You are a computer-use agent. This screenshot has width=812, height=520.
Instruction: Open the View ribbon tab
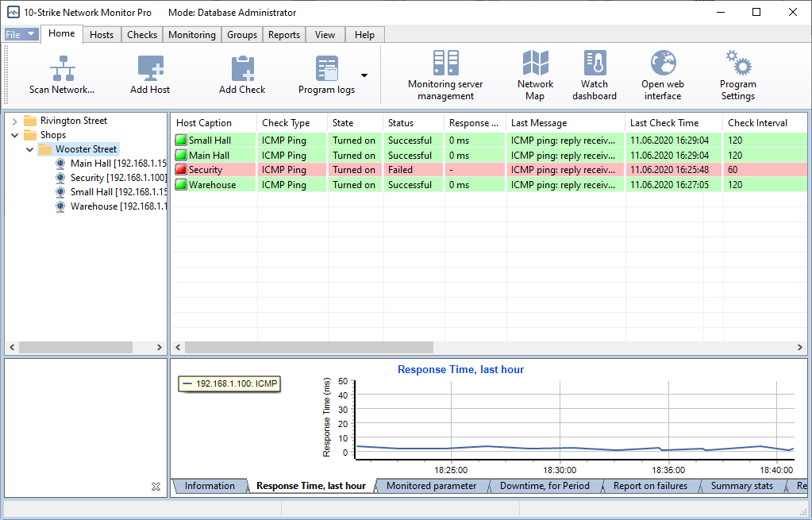325,35
